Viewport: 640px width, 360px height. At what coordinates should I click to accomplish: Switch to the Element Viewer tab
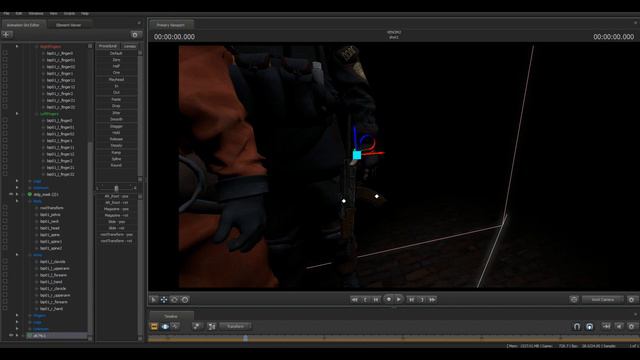click(69, 25)
